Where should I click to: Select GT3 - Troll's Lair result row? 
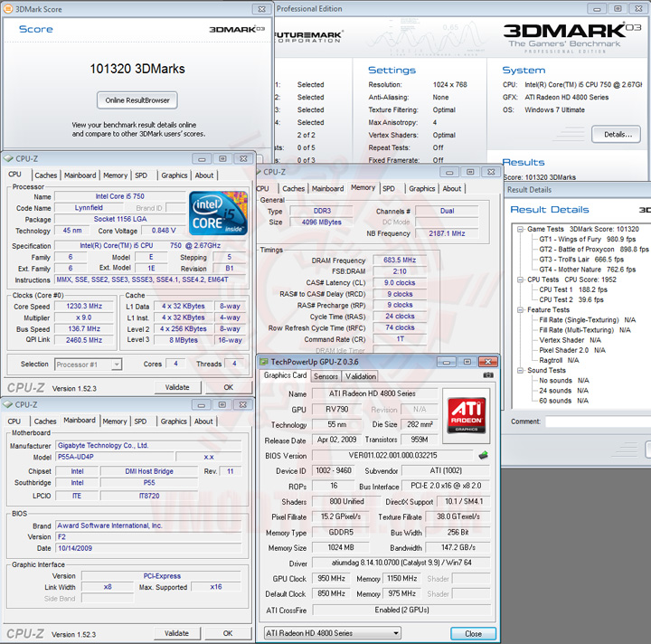pyautogui.click(x=580, y=260)
